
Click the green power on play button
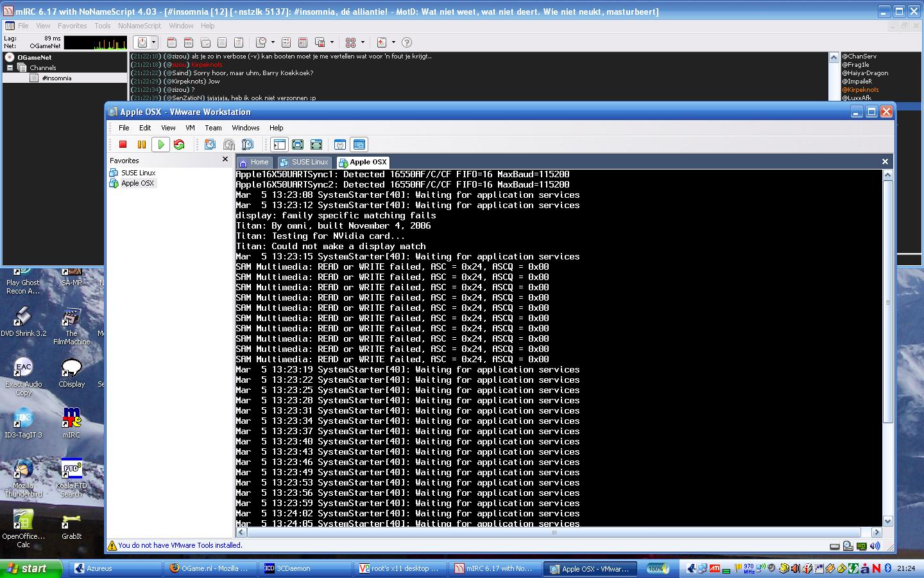click(x=160, y=144)
